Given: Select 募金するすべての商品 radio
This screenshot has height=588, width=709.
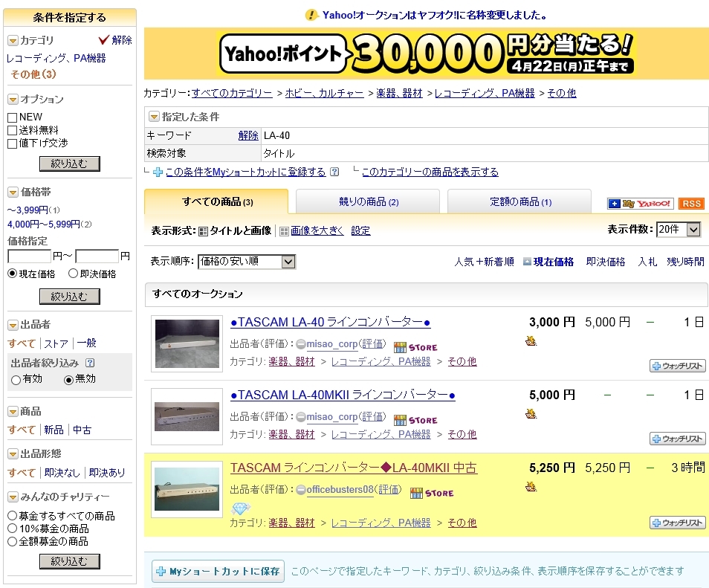Looking at the screenshot, I should coord(13,516).
